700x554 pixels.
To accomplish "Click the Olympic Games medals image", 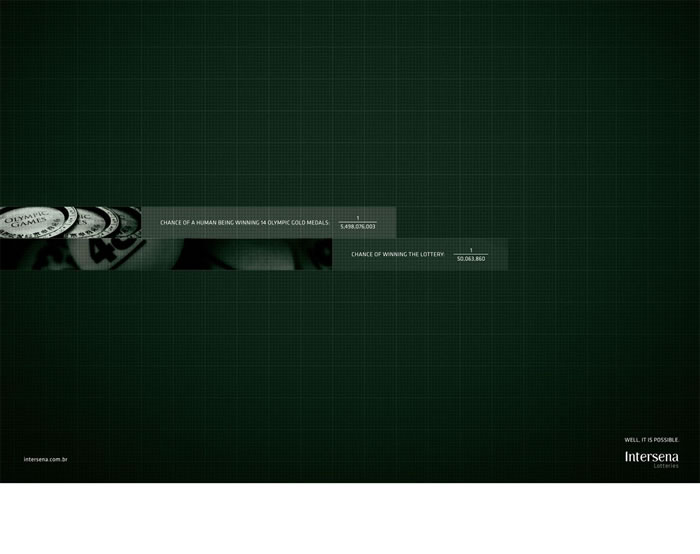I will point(70,221).
